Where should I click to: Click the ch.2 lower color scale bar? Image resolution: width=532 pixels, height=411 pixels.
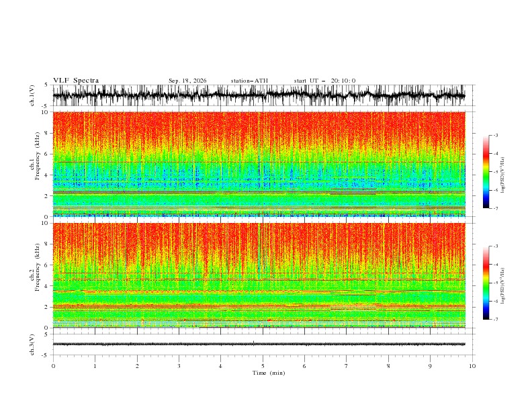point(486,283)
